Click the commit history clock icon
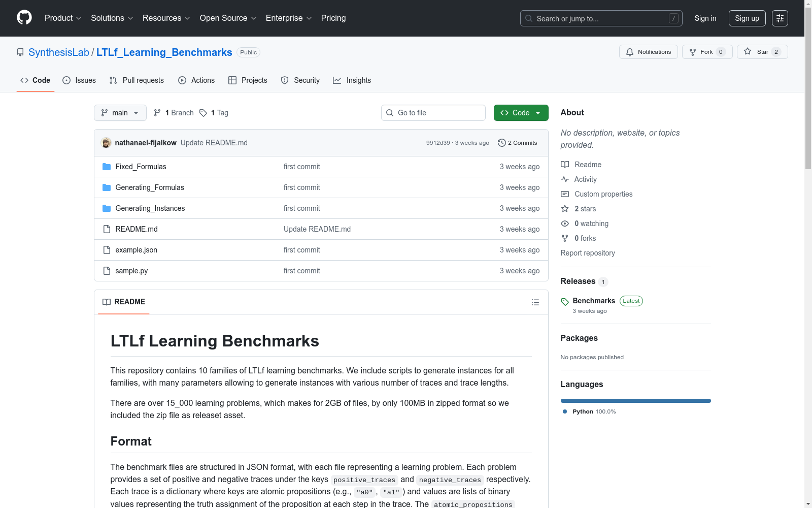This screenshot has width=812, height=508. point(502,143)
